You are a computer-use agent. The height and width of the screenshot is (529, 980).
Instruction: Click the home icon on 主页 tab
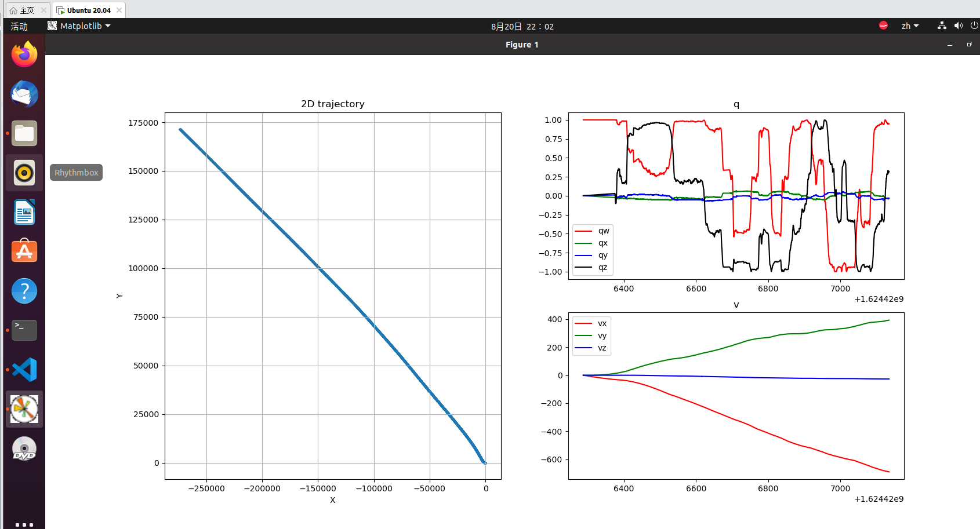(13, 10)
